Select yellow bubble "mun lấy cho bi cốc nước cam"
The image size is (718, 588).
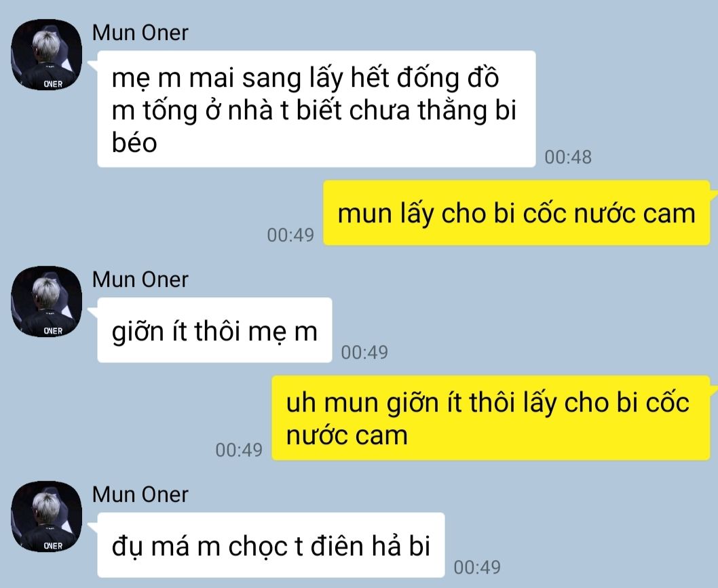point(516,213)
